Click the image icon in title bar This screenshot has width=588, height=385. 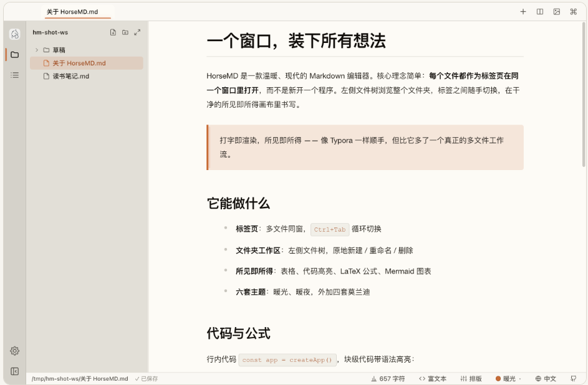coord(557,12)
